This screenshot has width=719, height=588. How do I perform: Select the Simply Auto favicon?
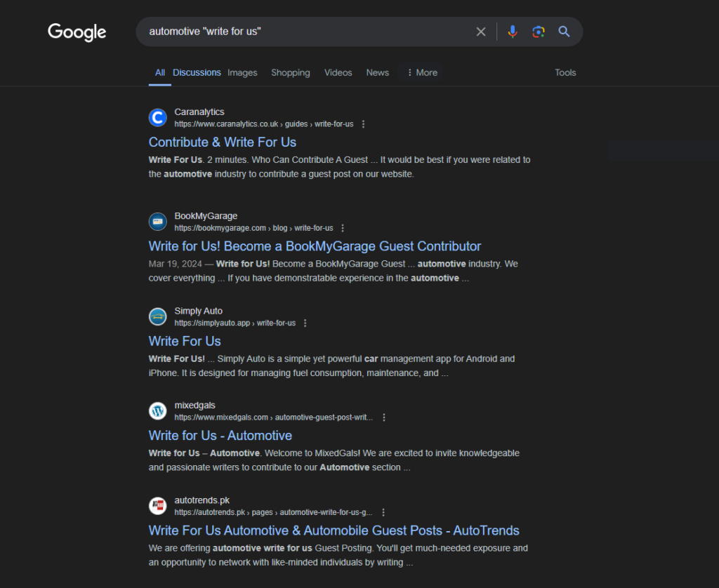(x=157, y=316)
